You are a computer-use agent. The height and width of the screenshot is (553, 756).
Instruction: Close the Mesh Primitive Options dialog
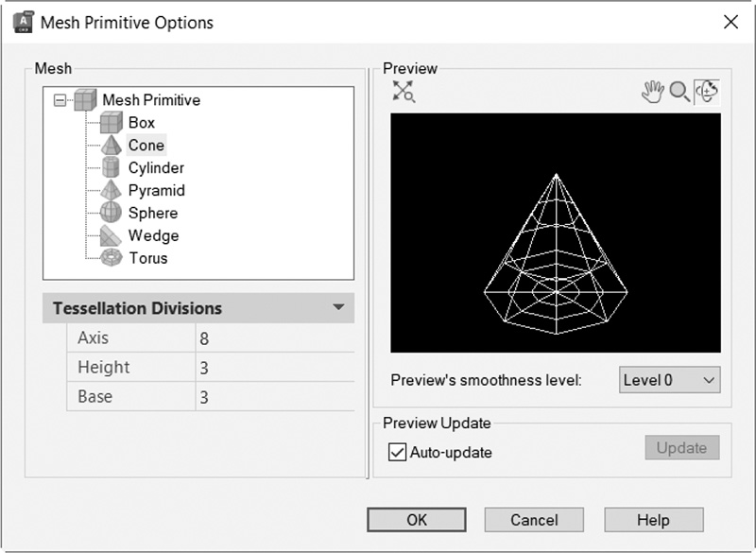730,22
